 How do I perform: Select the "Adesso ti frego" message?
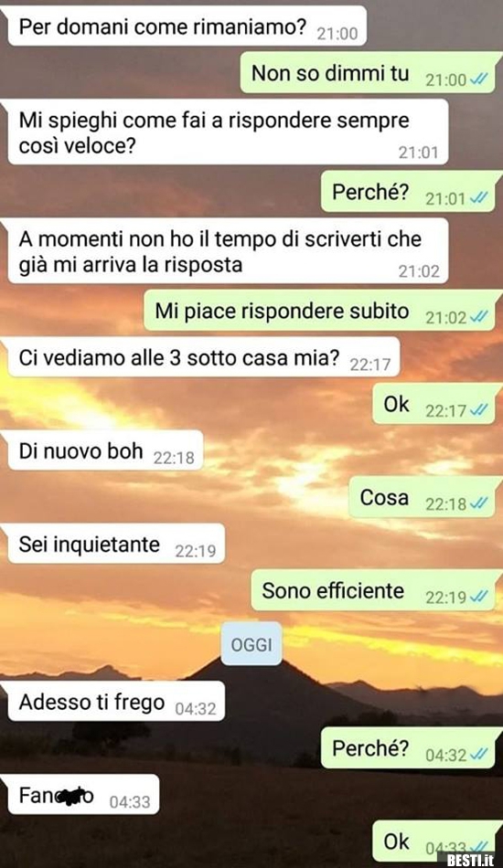115,702
